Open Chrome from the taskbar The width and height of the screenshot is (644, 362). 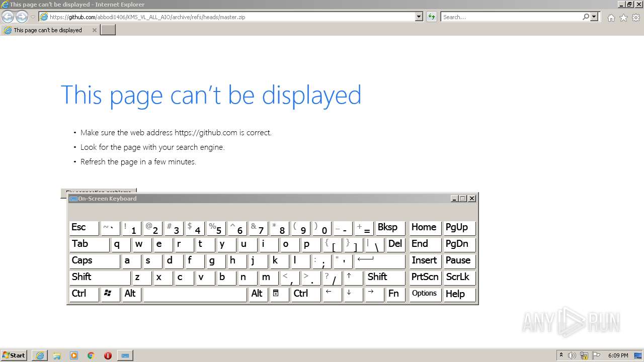click(x=91, y=355)
